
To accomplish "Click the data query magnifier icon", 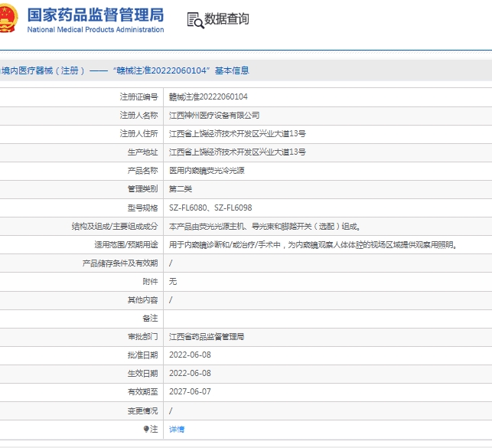I will 195,20.
